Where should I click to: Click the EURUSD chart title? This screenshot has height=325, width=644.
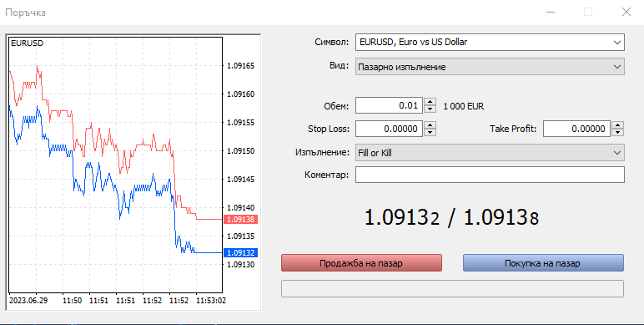(x=27, y=43)
